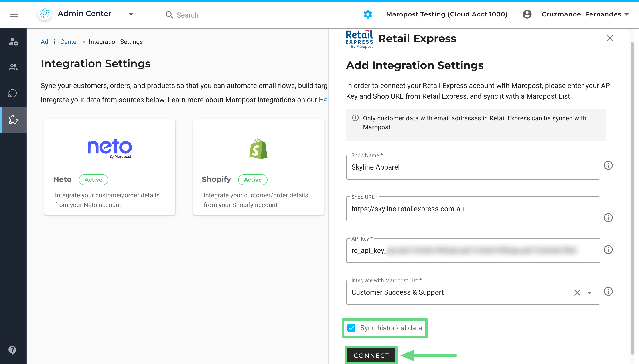The height and width of the screenshot is (364, 639).
Task: Click the Add Integration Settings heading
Action: pyautogui.click(x=415, y=65)
